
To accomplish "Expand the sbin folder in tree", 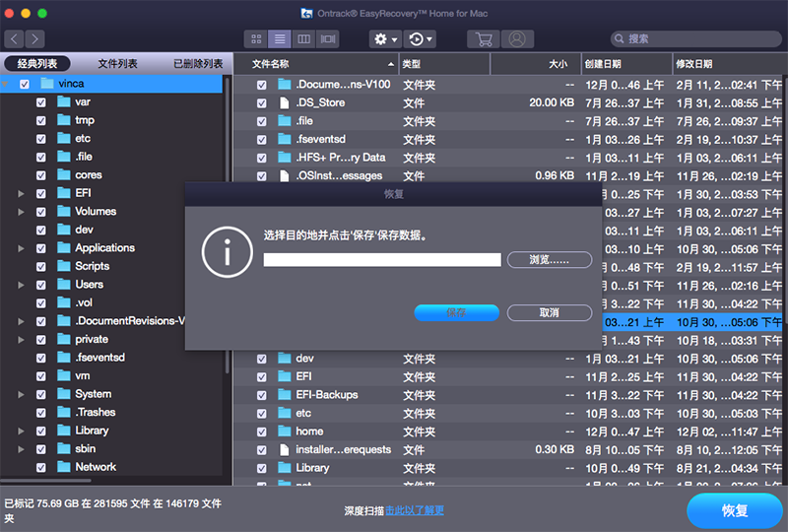I will click(21, 449).
